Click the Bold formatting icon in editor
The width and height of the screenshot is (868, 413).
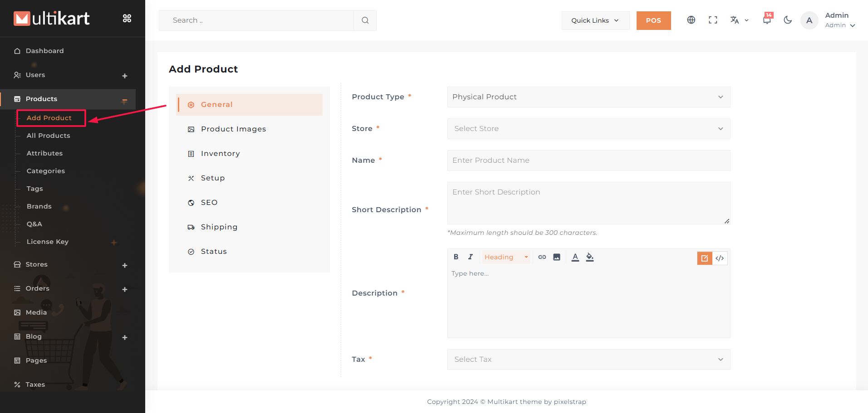456,257
